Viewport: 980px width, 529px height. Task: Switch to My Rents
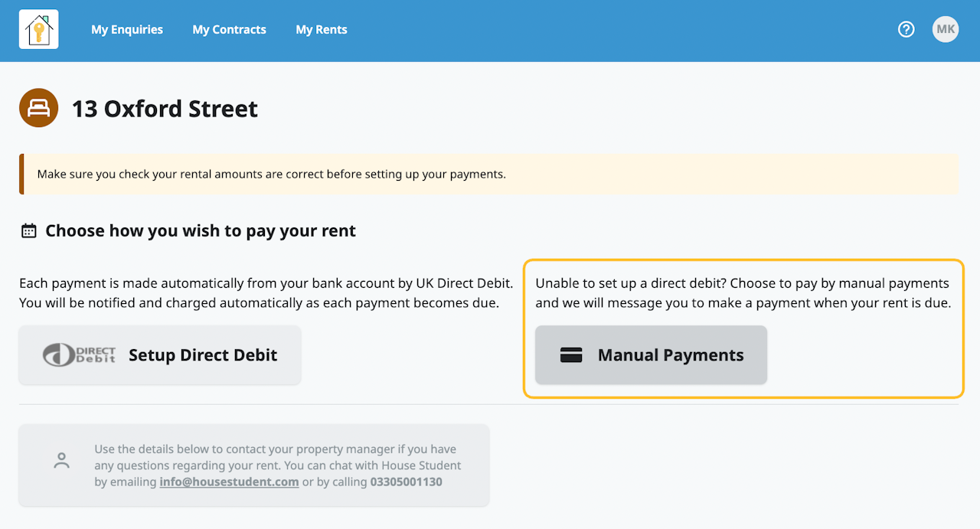tap(322, 30)
